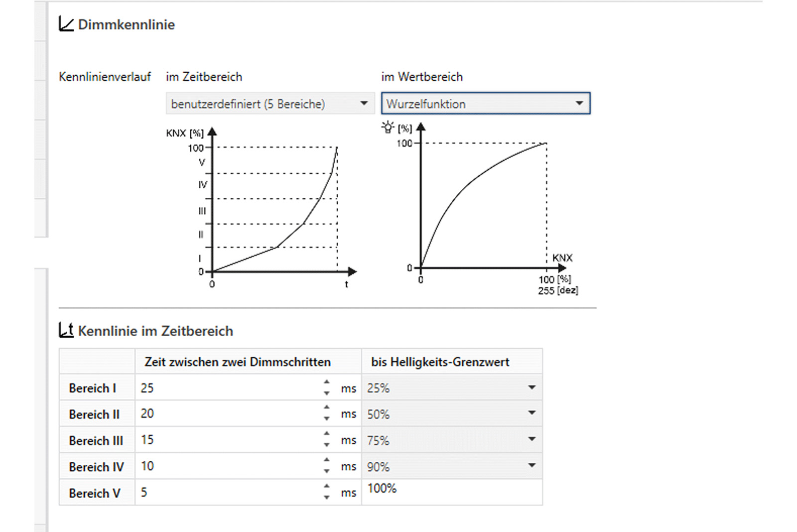The height and width of the screenshot is (532, 797).
Task: Increase Bereich IV time with up arrow
Action: tap(327, 460)
